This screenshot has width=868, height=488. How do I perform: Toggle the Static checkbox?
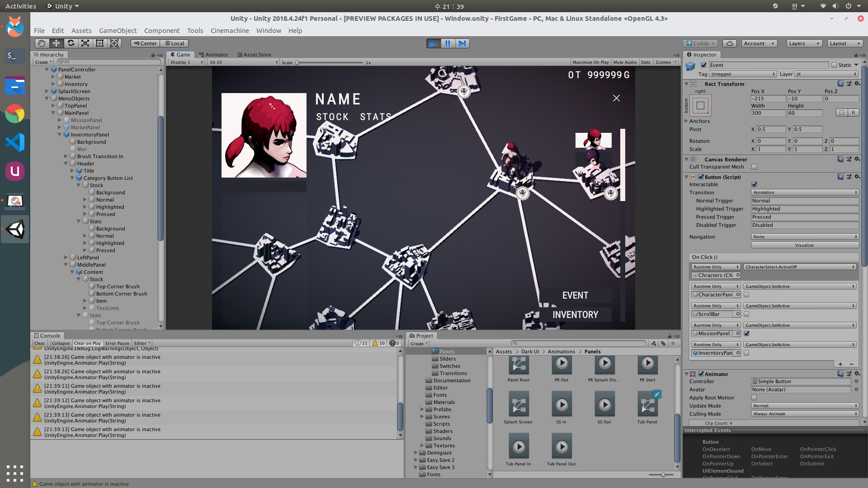pos(834,65)
